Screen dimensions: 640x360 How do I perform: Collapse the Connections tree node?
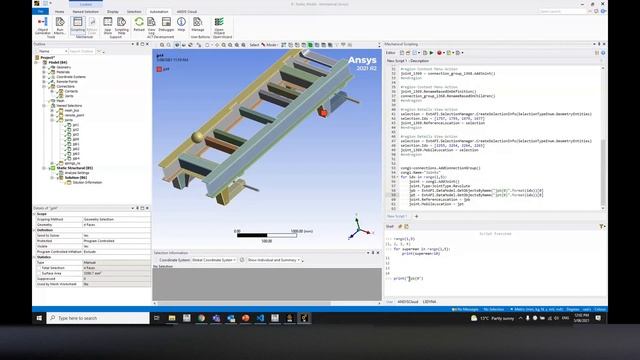pyautogui.click(x=44, y=87)
